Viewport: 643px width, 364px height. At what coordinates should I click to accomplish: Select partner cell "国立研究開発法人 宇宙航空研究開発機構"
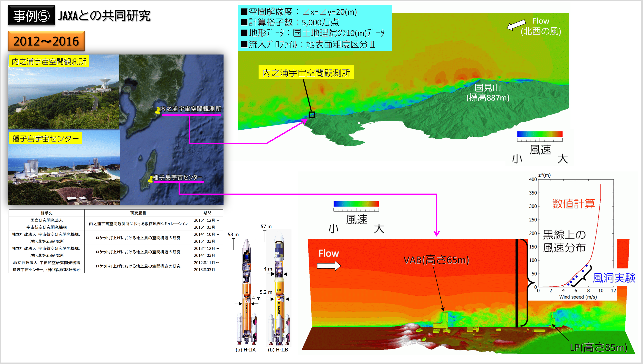tap(47, 224)
